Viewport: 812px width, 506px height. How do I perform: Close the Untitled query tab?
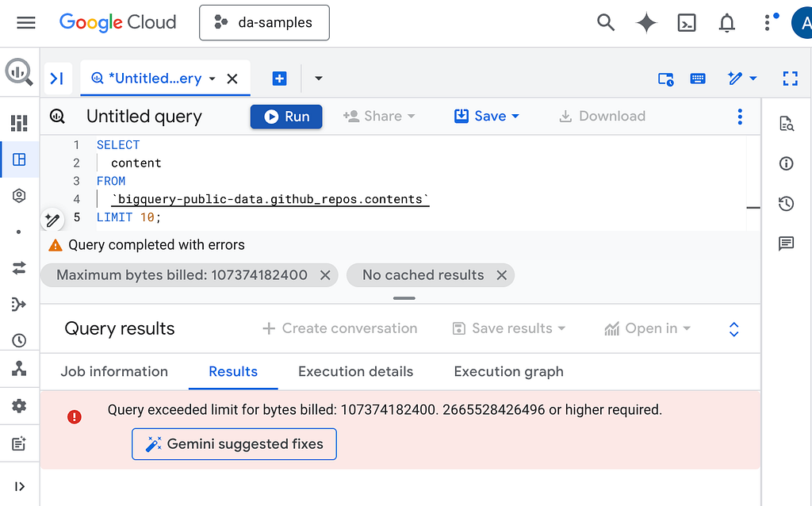232,79
